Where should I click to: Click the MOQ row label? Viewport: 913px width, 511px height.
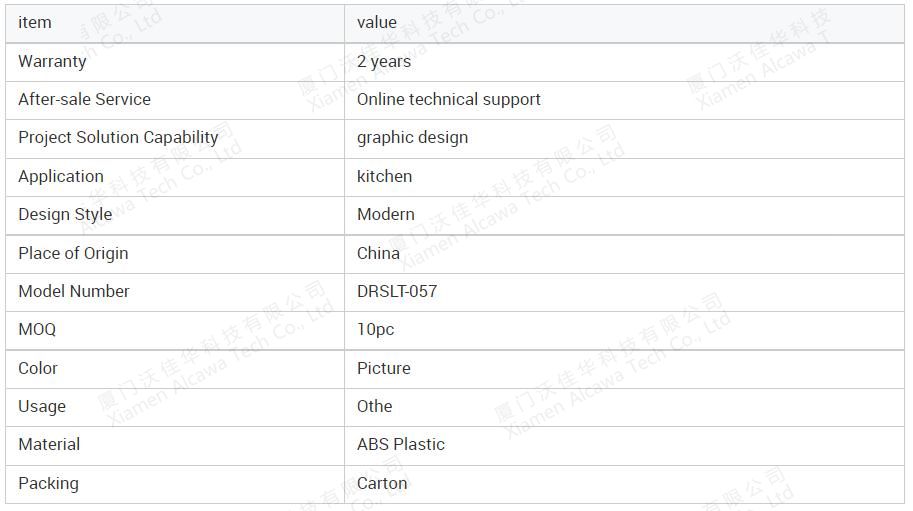[x=37, y=329]
